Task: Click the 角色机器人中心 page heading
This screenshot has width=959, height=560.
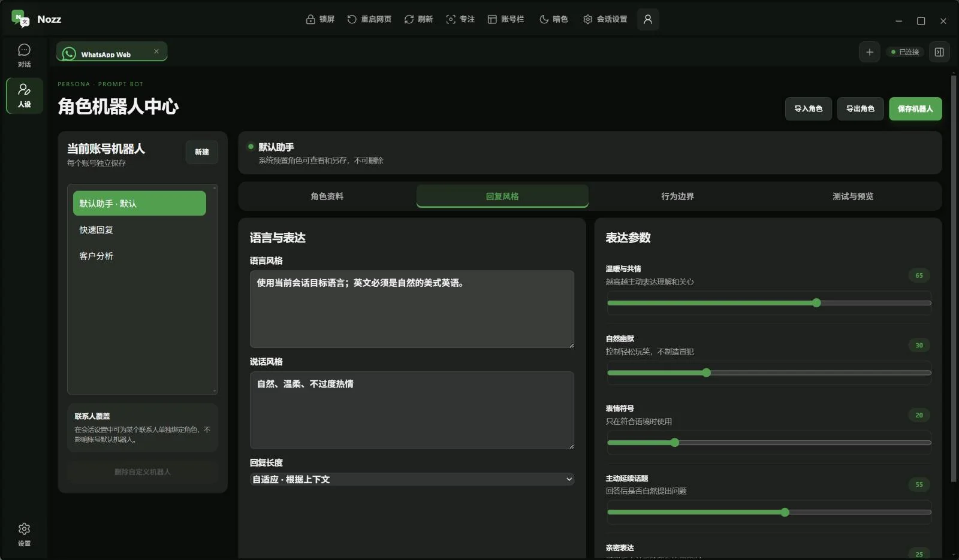Action: pos(118,107)
